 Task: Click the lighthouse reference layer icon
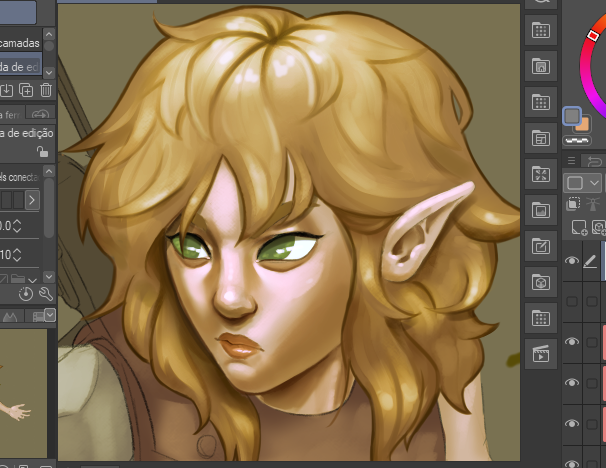click(x=592, y=204)
